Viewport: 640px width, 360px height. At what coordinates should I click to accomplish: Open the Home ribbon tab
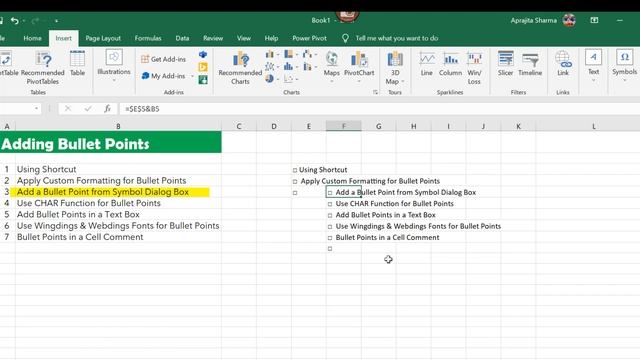[x=32, y=38]
